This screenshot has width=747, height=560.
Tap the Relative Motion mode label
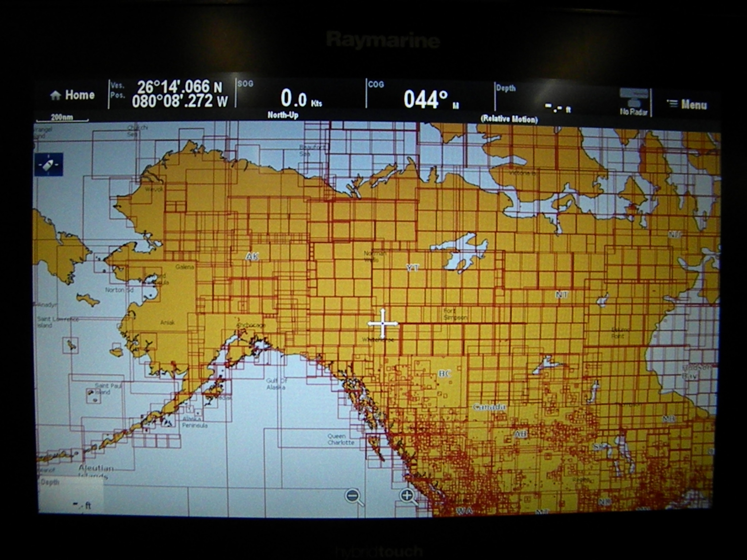pyautogui.click(x=509, y=119)
